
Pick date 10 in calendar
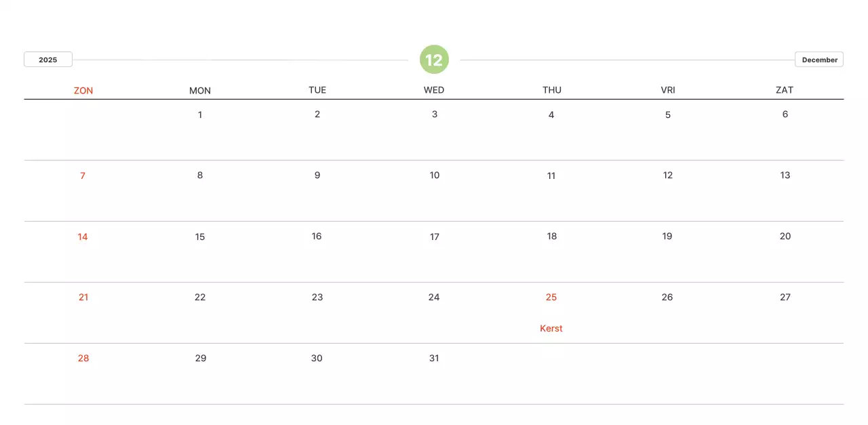[435, 176]
